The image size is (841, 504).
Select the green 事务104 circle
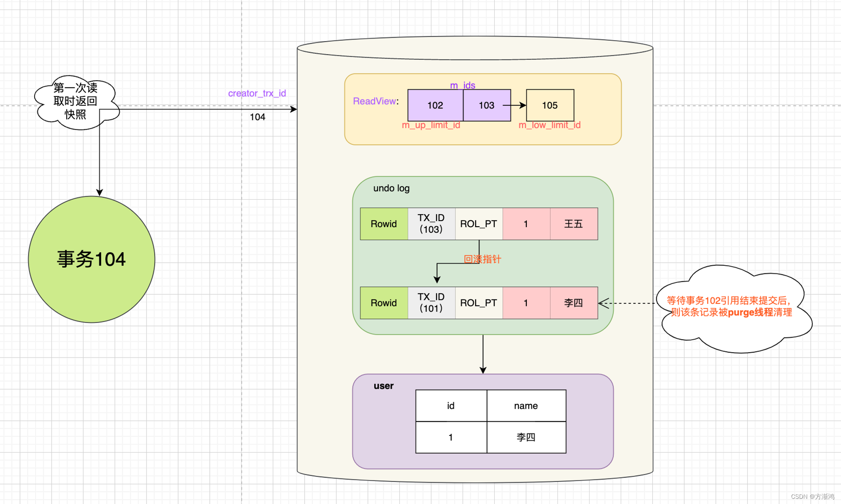point(91,259)
